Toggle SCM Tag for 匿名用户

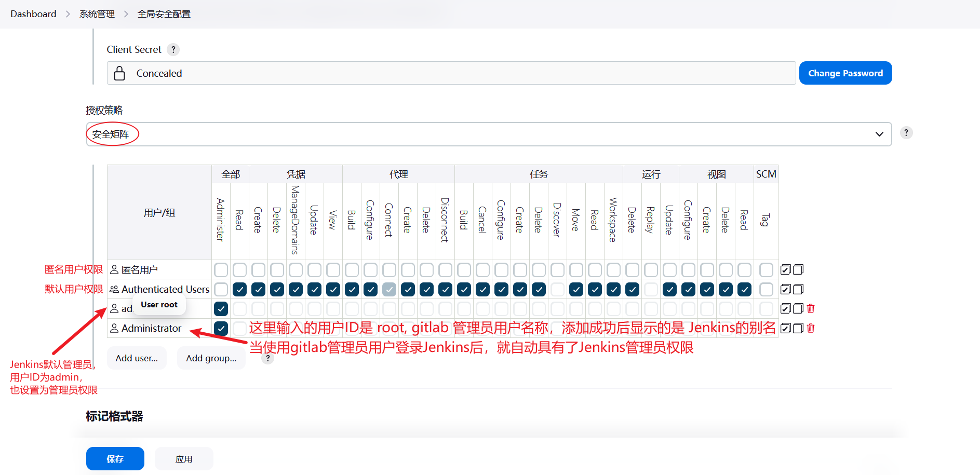point(766,270)
